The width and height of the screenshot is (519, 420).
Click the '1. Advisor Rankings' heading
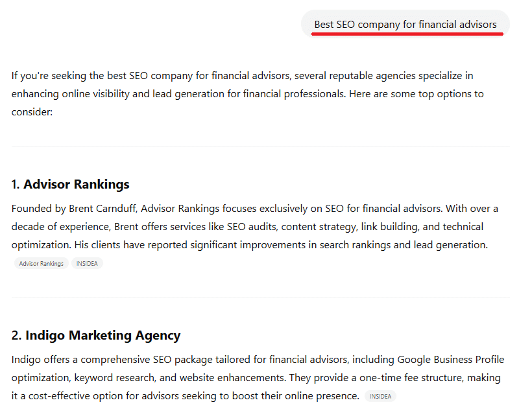(x=70, y=184)
